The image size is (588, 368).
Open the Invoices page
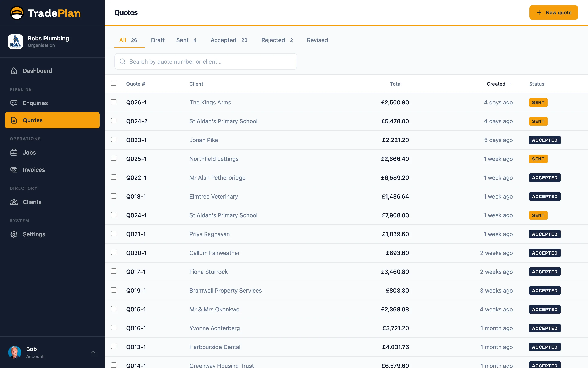52,170
